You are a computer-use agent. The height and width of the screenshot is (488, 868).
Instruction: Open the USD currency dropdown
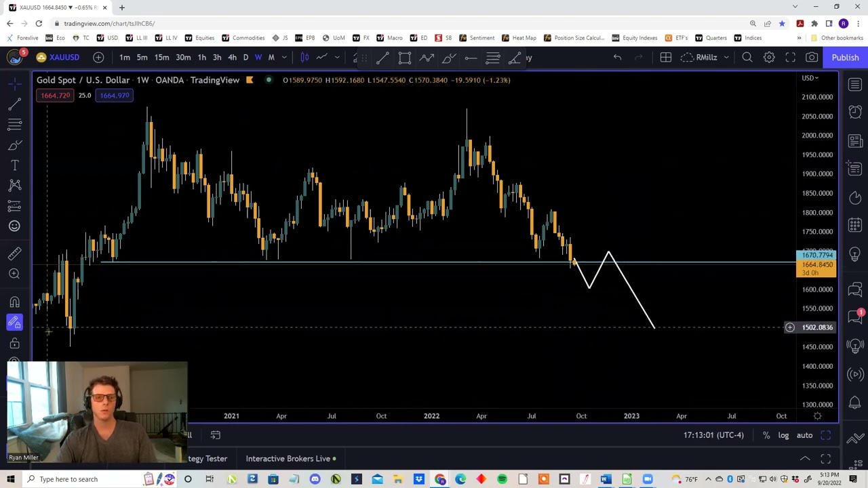coord(810,78)
